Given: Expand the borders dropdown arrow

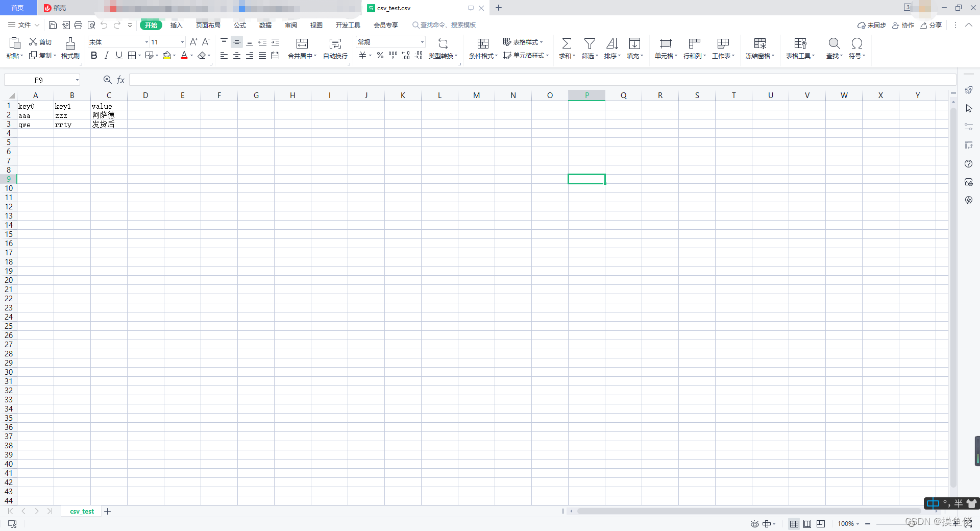Looking at the screenshot, I should (139, 55).
